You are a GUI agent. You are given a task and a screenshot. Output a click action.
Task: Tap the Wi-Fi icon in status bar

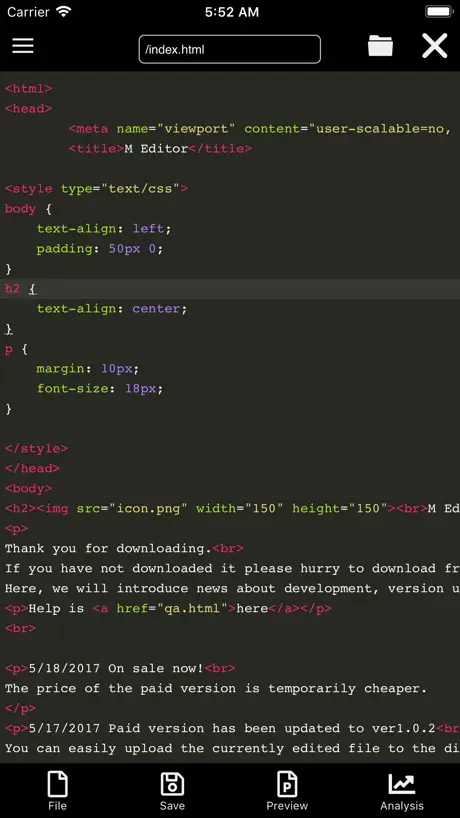click(64, 12)
